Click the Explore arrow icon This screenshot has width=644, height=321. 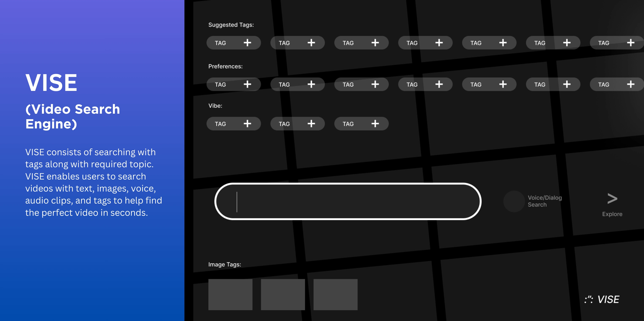pos(612,199)
